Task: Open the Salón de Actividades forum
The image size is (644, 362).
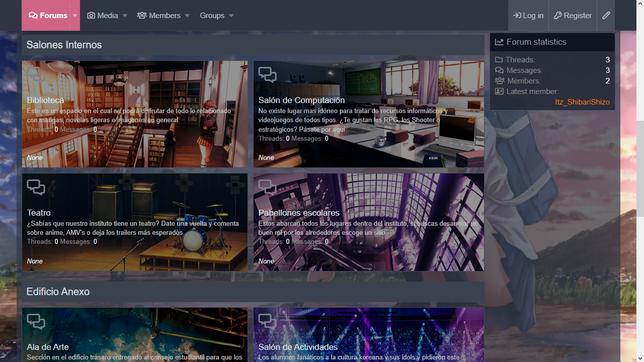Action: pyautogui.click(x=298, y=347)
